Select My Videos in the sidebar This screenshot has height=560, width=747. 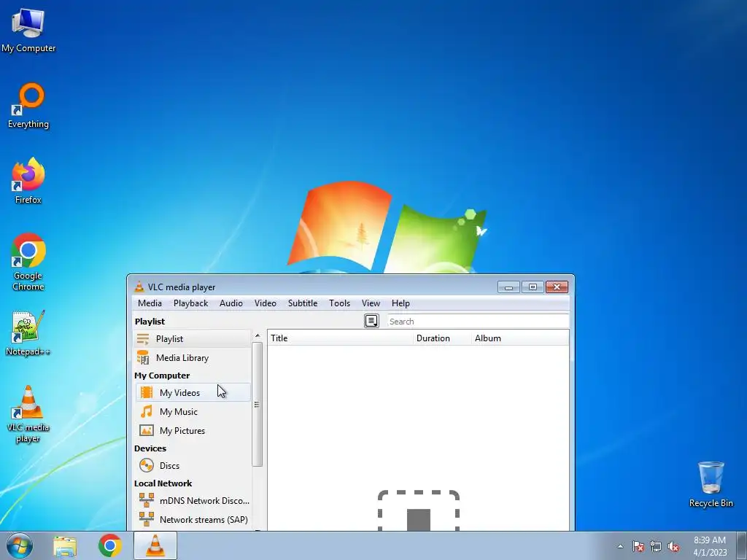pos(193,392)
